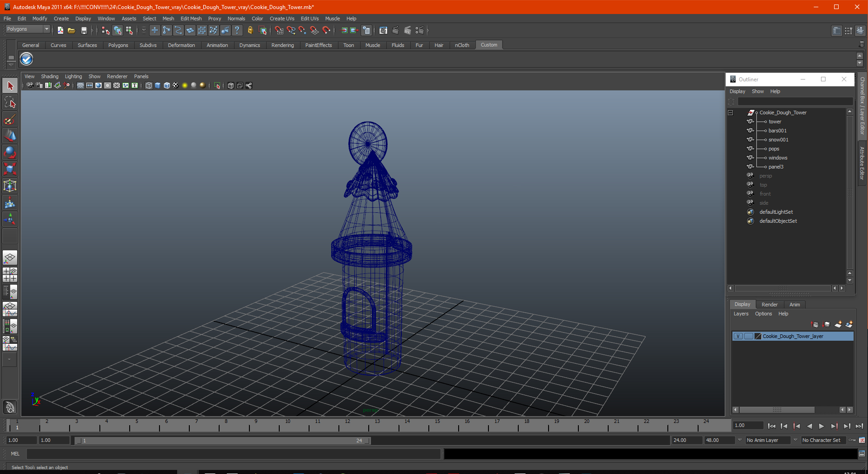
Task: Select the snow001 node in Outliner
Action: [778, 140]
